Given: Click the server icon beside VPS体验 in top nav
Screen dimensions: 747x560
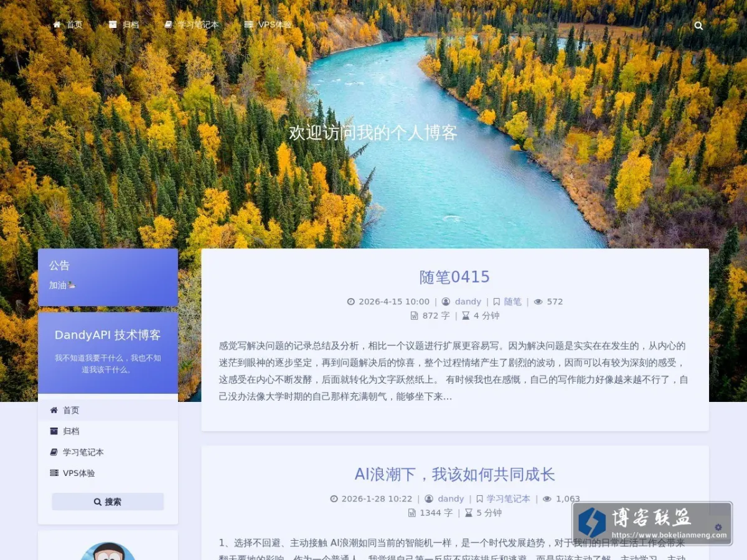Looking at the screenshot, I should 249,25.
